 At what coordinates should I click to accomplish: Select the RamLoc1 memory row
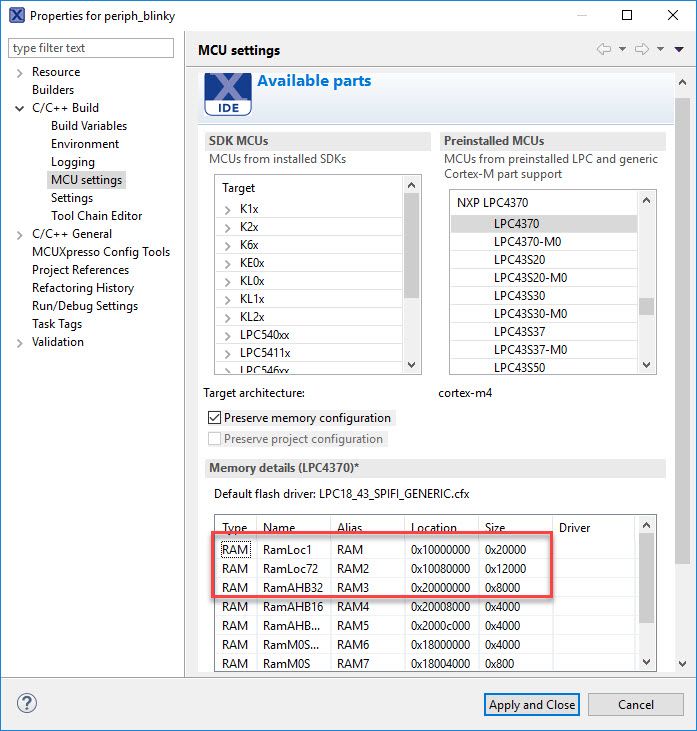[426, 550]
